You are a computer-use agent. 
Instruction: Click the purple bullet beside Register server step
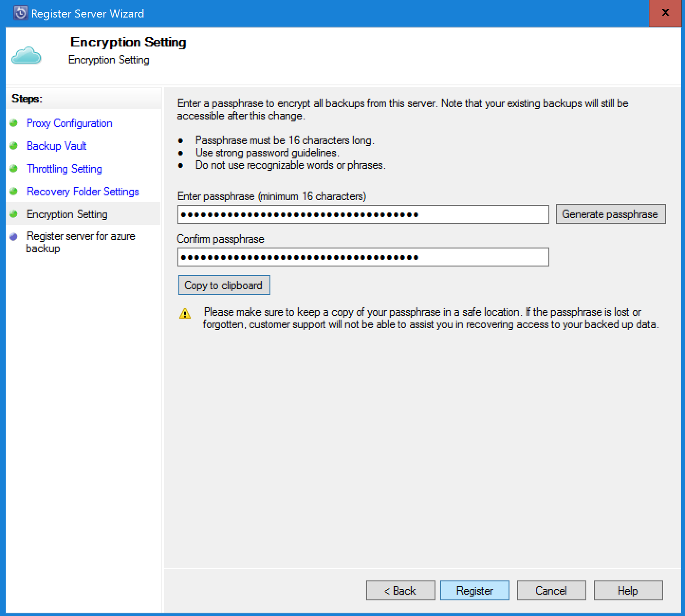click(14, 237)
